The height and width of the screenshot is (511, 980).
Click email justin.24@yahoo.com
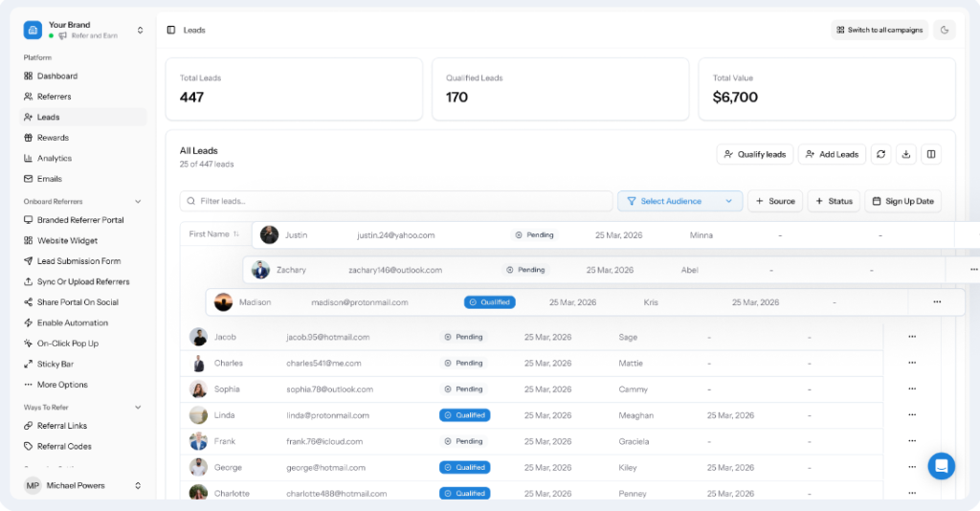point(395,235)
